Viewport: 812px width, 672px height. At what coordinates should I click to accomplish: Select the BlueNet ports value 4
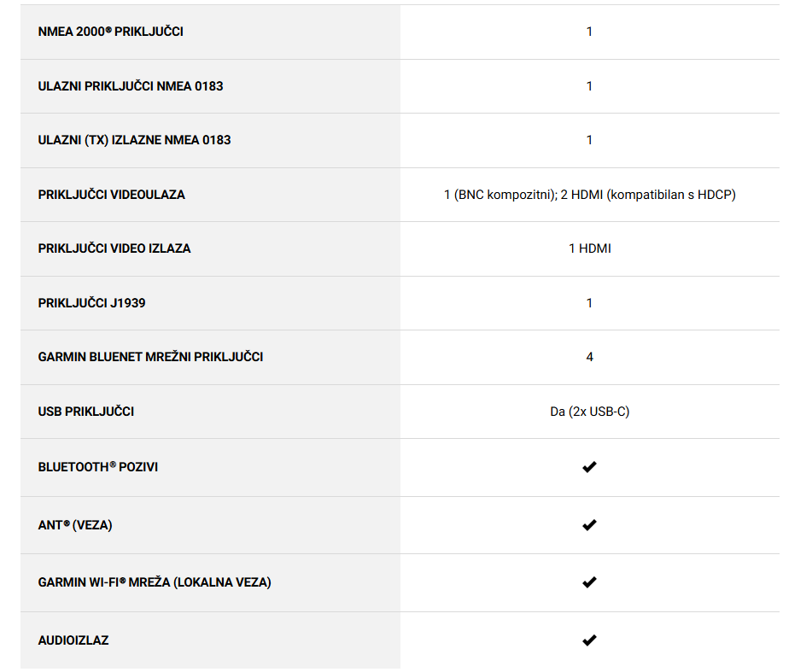pos(589,357)
